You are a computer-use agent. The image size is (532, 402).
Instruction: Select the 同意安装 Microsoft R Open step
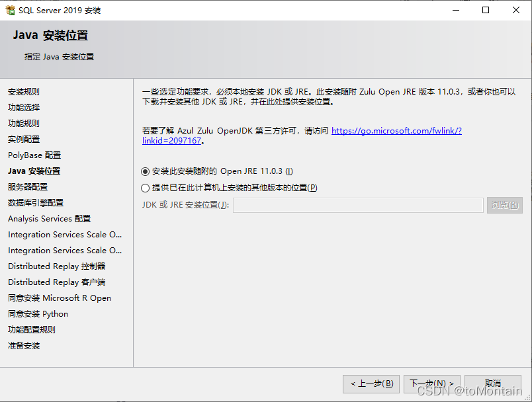pyautogui.click(x=60, y=298)
